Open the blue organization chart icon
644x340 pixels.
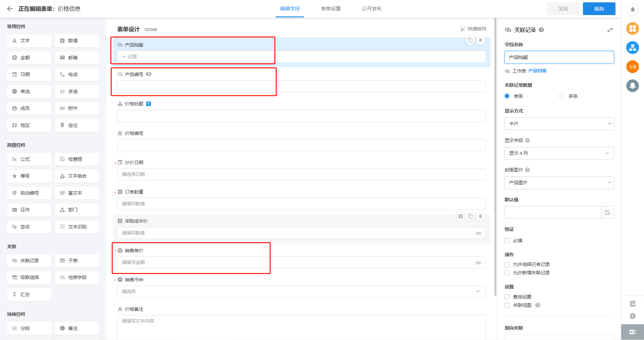coord(633,48)
